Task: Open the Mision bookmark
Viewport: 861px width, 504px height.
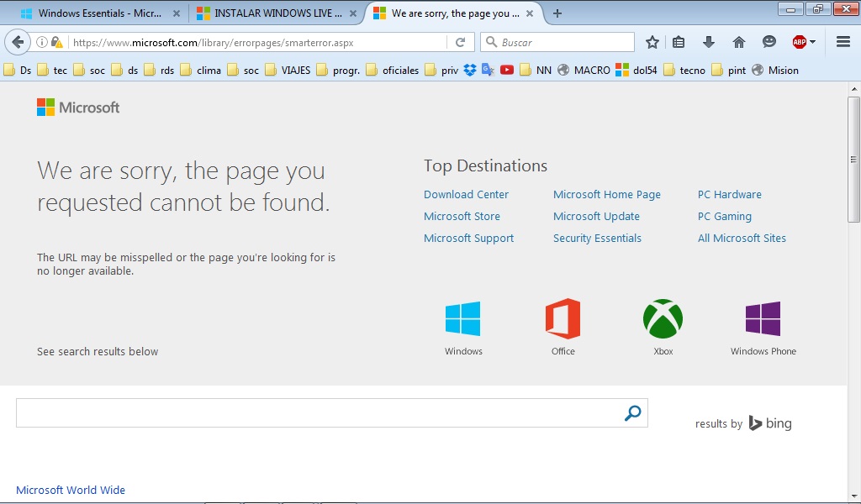Action: tap(774, 71)
